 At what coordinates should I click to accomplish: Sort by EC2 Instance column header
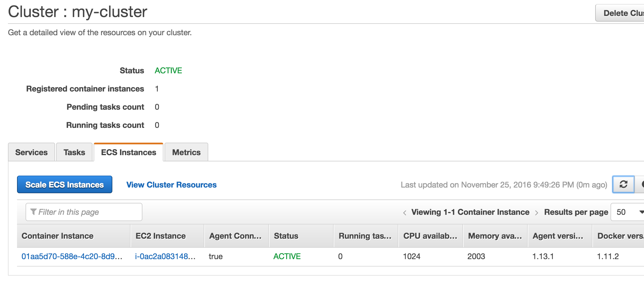point(167,236)
